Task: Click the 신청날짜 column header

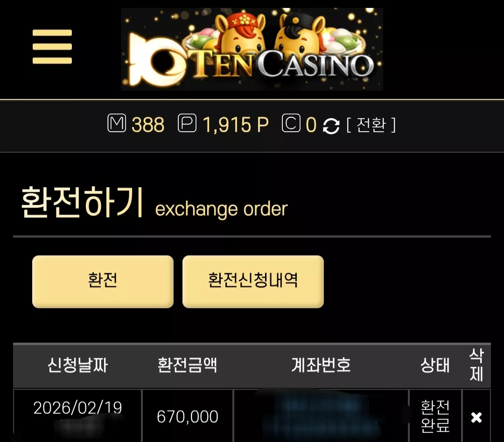Action: 77,365
